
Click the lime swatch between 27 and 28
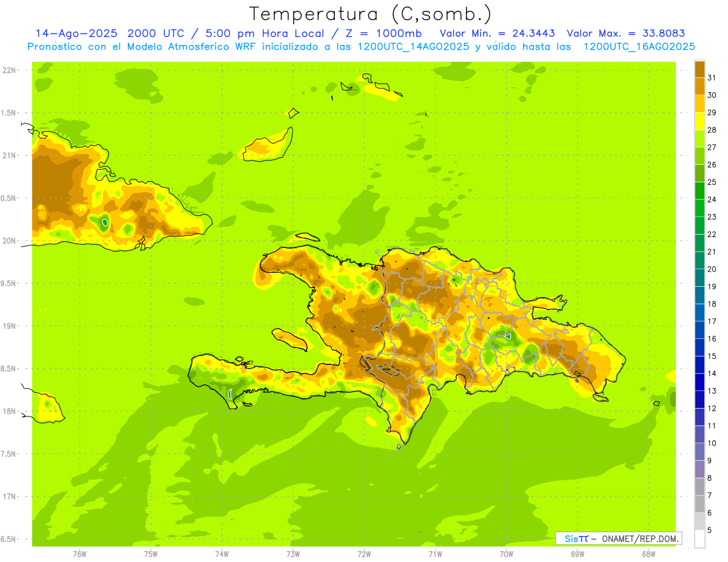coord(699,139)
